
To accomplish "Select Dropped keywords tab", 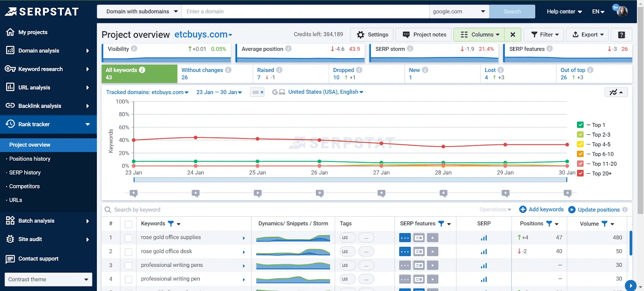I will click(x=366, y=74).
